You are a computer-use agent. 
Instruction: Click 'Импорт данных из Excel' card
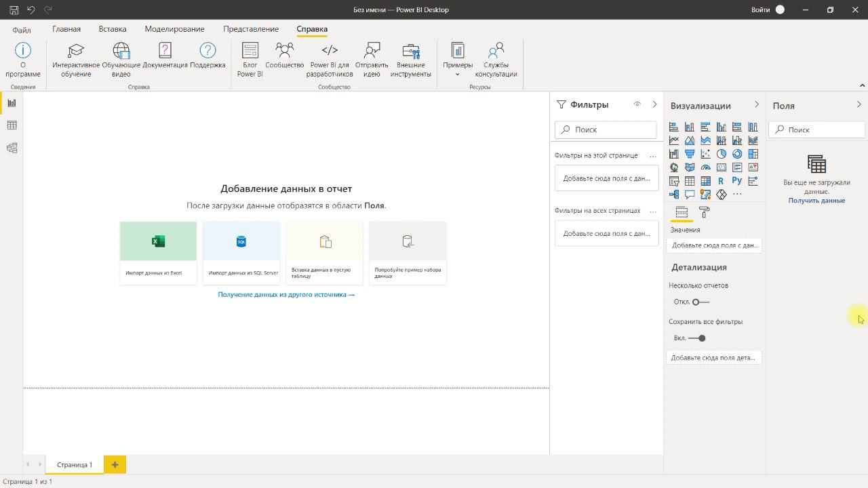tap(158, 252)
